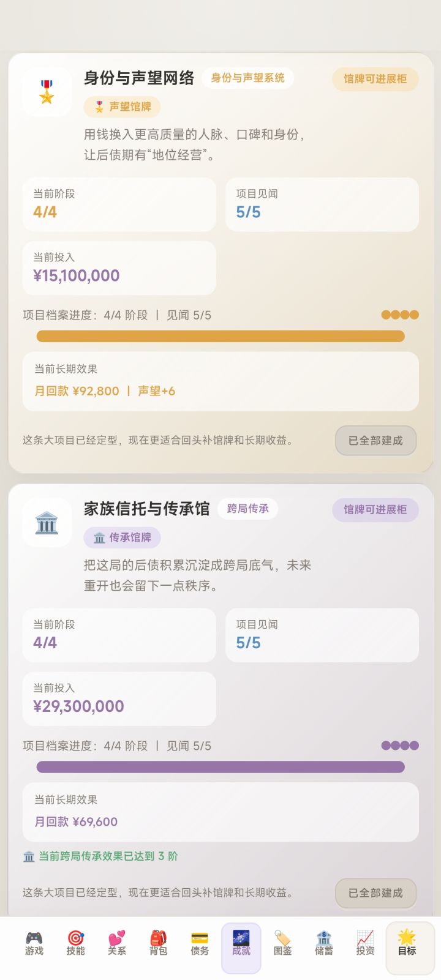
Task: Go to 关系 hearts icon tab
Action: [x=117, y=943]
